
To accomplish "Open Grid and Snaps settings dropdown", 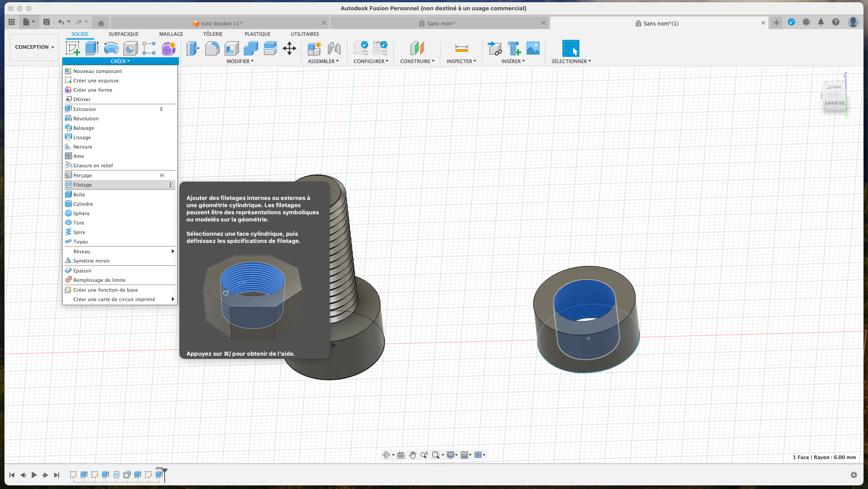I will [x=466, y=455].
